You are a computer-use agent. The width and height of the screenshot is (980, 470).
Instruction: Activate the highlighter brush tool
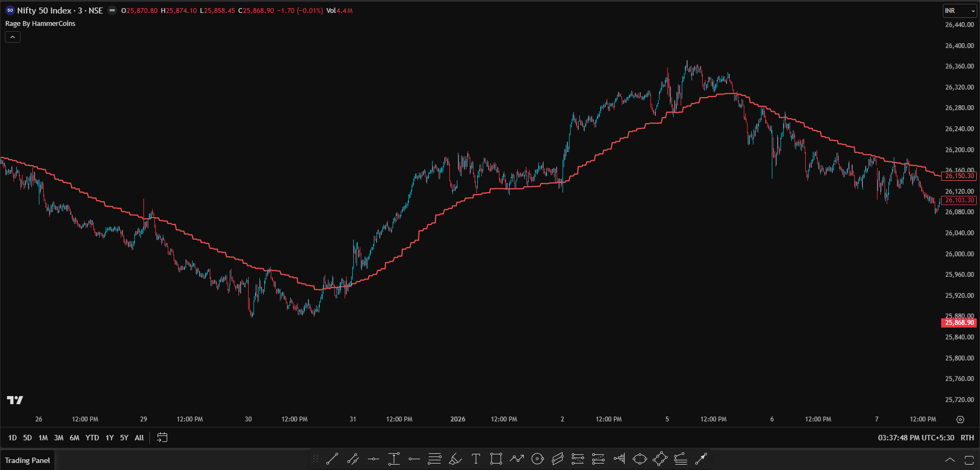coord(455,459)
